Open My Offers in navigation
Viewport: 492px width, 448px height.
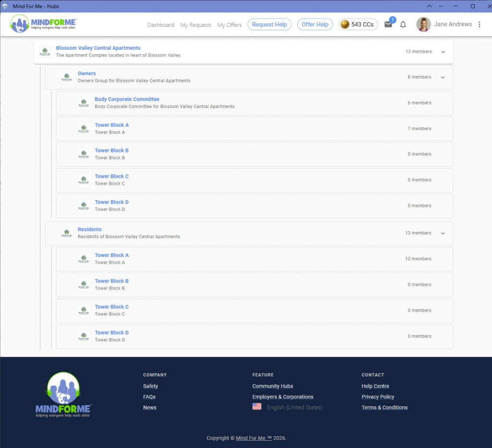[x=229, y=25]
